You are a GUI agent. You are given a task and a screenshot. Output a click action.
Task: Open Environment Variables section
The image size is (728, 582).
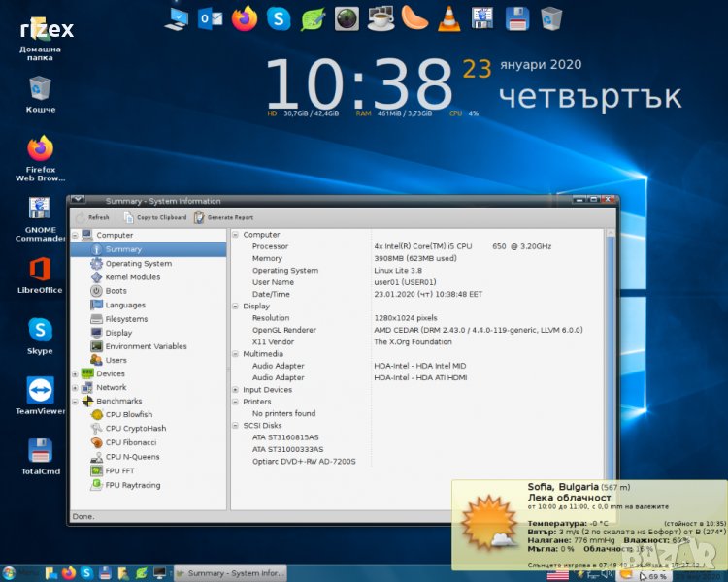point(146,346)
